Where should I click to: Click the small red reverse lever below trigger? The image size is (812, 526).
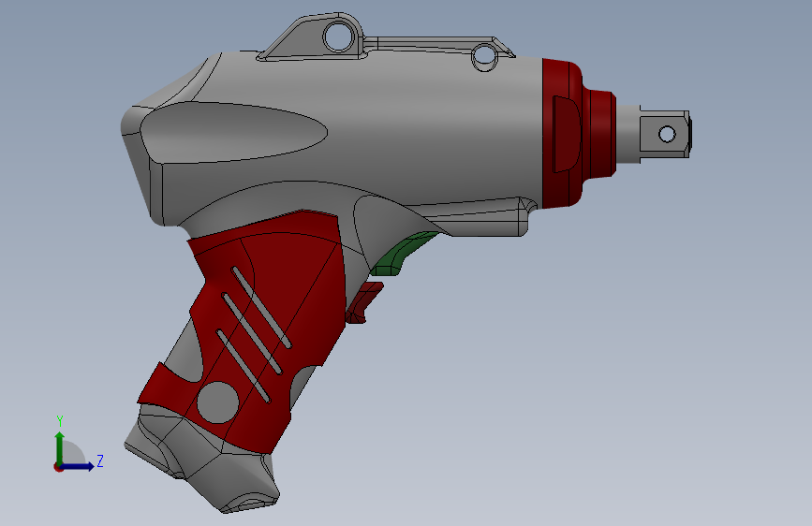(x=363, y=303)
